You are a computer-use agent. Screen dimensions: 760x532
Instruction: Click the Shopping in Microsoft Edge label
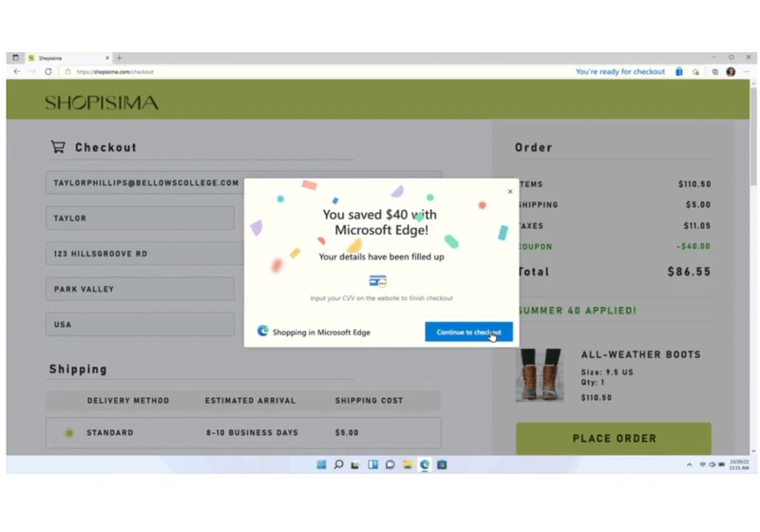(x=321, y=332)
